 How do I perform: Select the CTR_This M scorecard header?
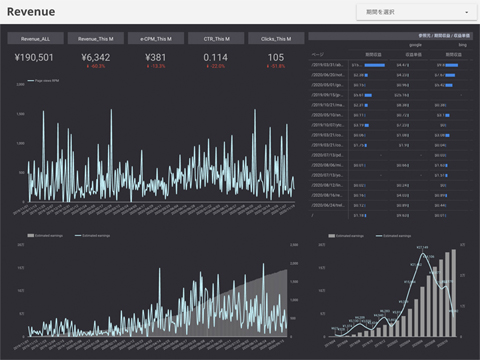(x=216, y=39)
